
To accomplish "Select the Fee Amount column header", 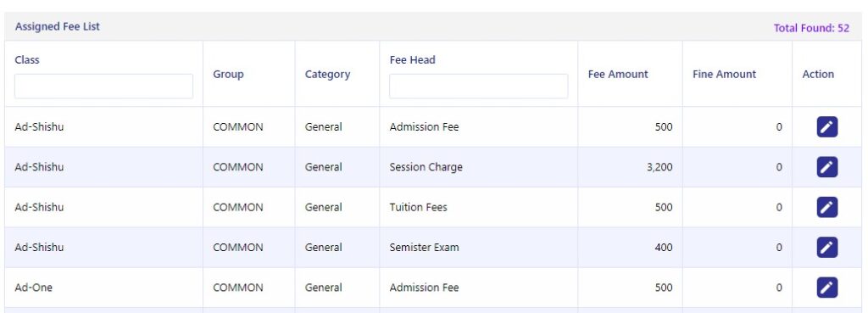I will pyautogui.click(x=618, y=75).
